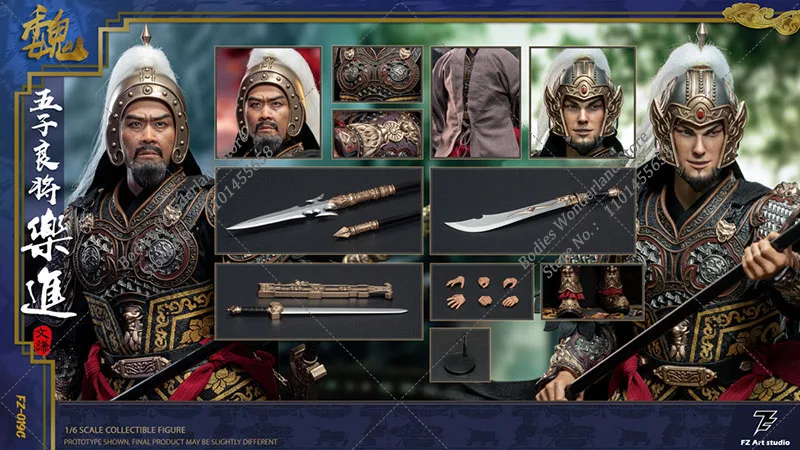Open the armored boots thumbnail
Image resolution: width=800 pixels, height=450 pixels.
592,292
